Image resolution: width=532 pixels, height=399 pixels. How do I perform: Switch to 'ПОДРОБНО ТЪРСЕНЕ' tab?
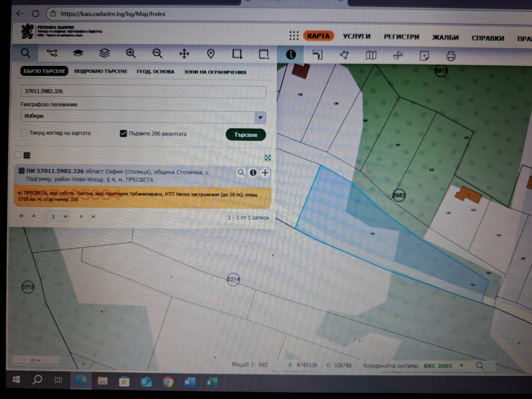(101, 71)
